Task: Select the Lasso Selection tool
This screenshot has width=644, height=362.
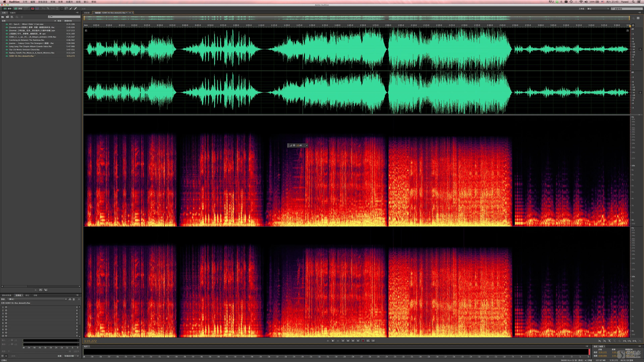Action: 66,9
